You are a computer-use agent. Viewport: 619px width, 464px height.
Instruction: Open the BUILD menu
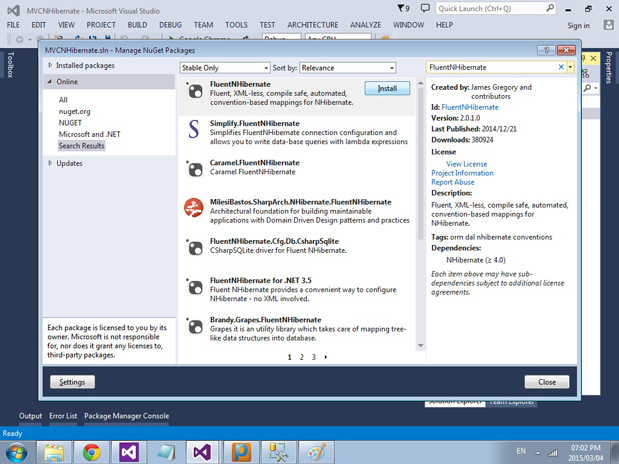pyautogui.click(x=137, y=25)
